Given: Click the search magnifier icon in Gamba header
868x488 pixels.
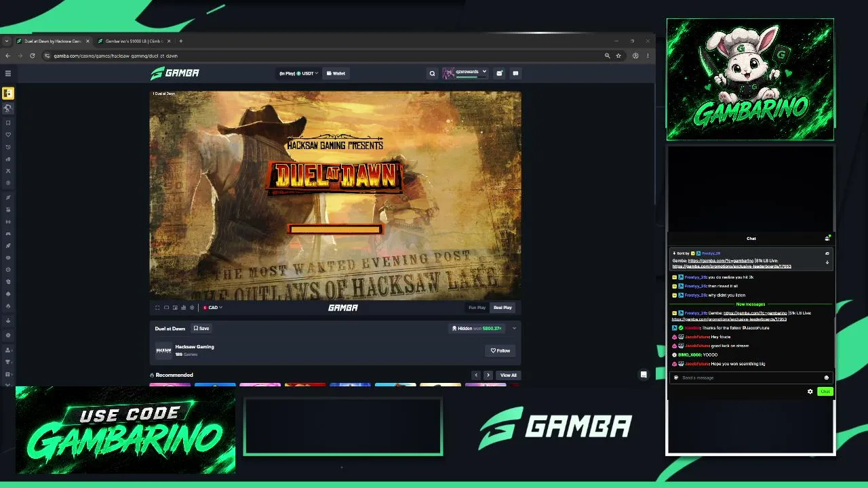Looking at the screenshot, I should (x=432, y=73).
